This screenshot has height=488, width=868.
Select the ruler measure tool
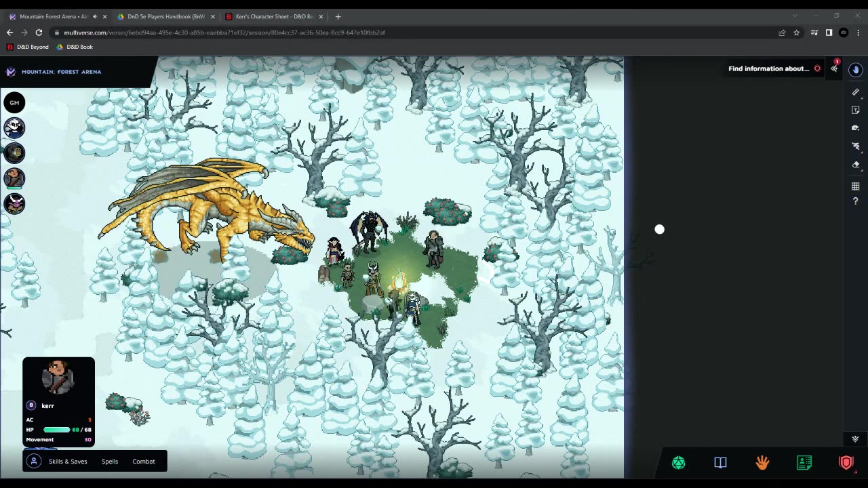(x=856, y=92)
